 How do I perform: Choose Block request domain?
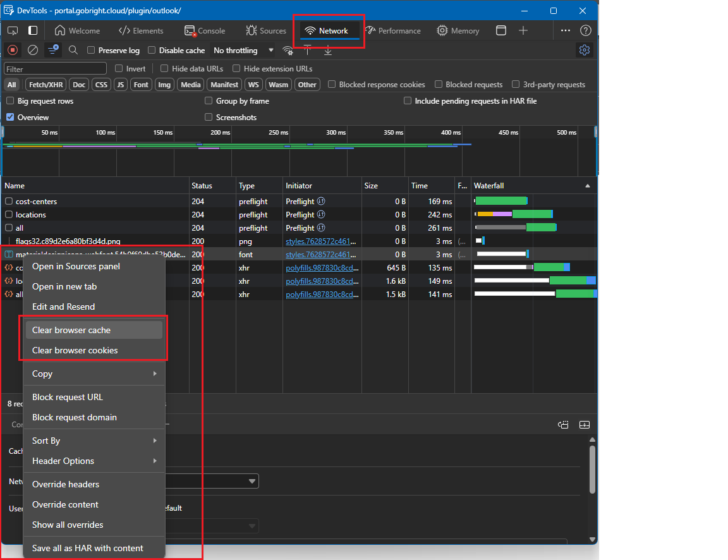(94, 417)
